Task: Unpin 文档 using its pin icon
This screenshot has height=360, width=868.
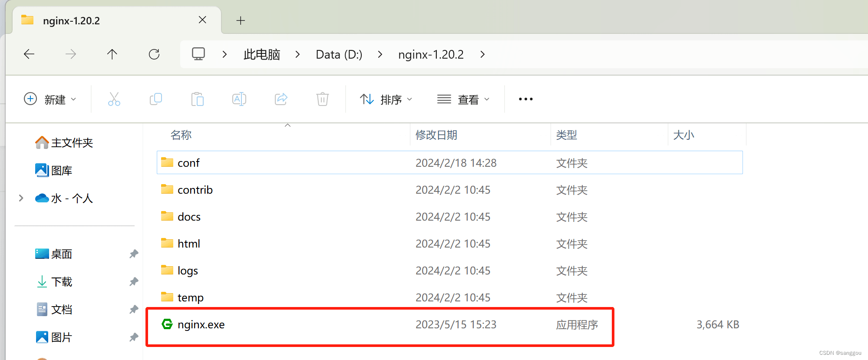Action: tap(134, 310)
